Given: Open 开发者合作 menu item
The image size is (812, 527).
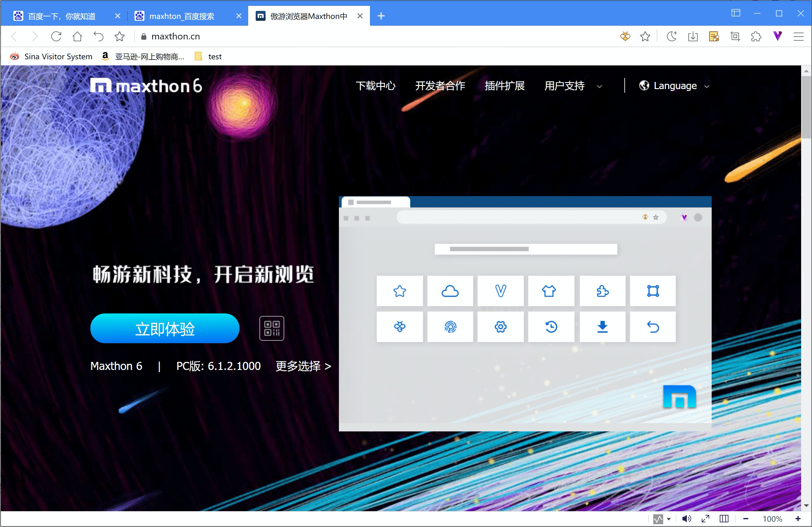Looking at the screenshot, I should (x=440, y=86).
